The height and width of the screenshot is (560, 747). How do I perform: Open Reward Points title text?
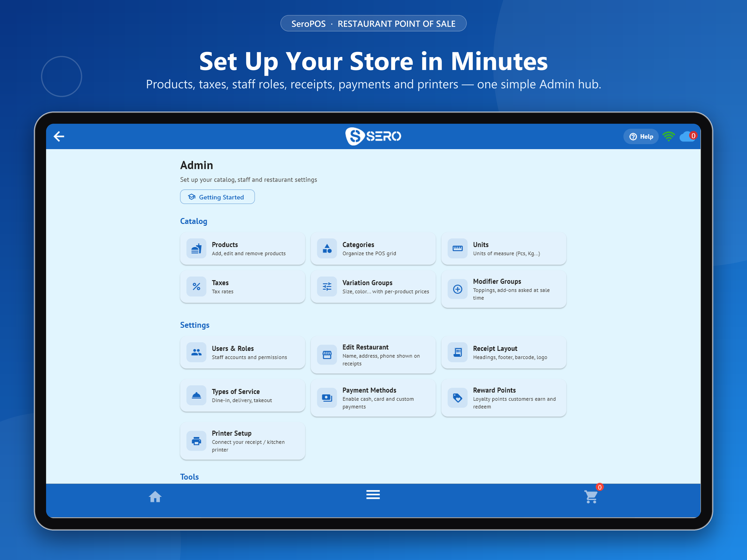(x=494, y=390)
